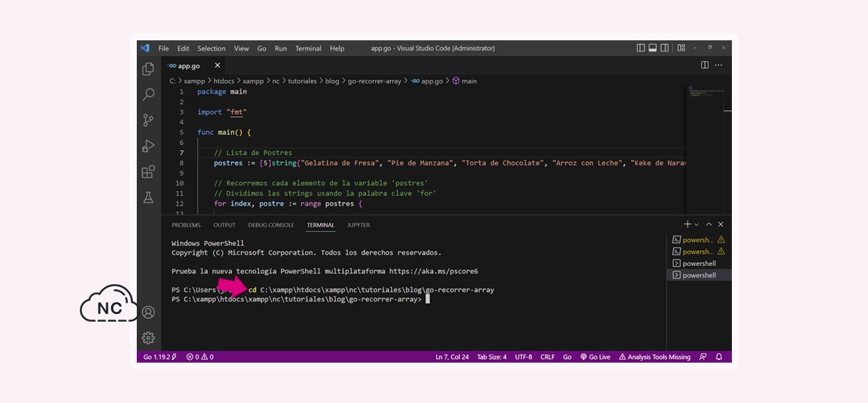Open errors and warnings count in status bar
The height and width of the screenshot is (403, 868).
[200, 356]
